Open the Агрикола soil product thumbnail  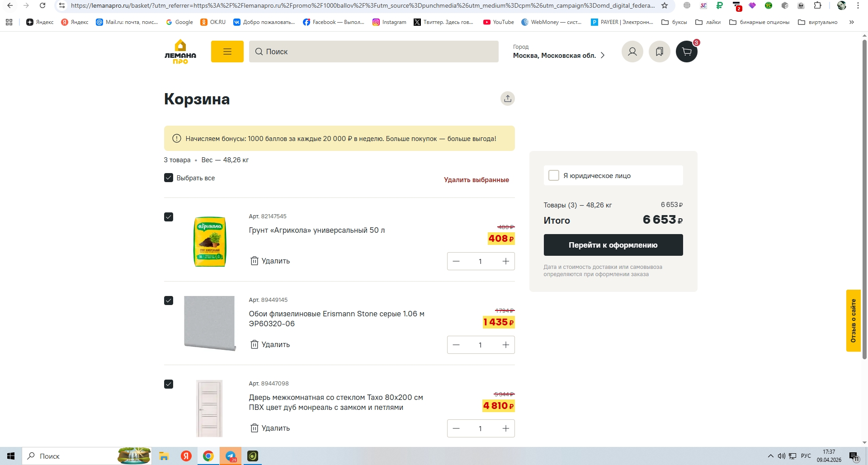[210, 242]
